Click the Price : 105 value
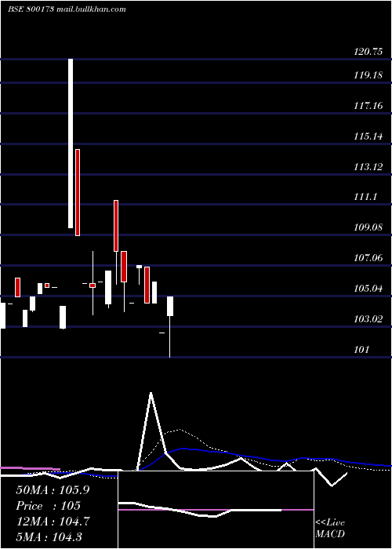The image size is (392, 549). [48, 506]
